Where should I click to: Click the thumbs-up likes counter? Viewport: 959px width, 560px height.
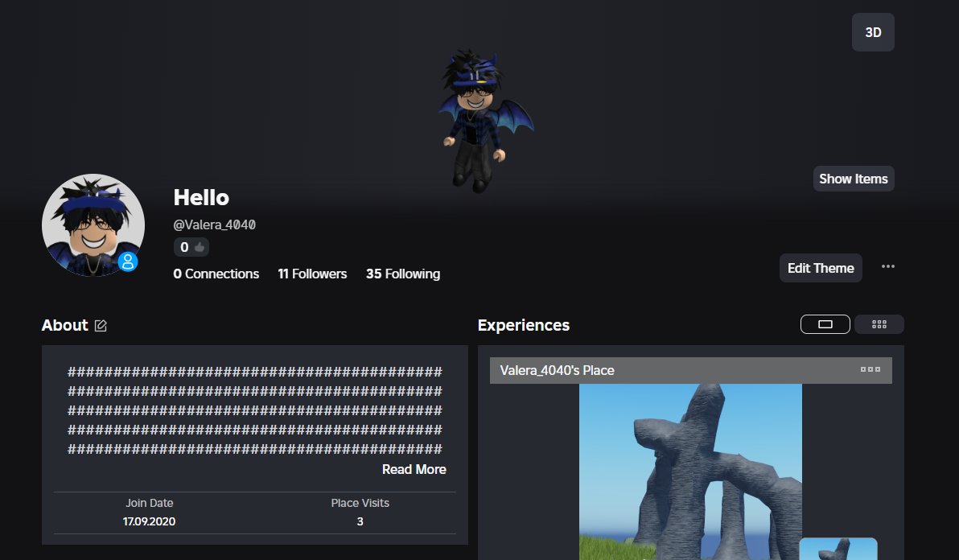[191, 247]
